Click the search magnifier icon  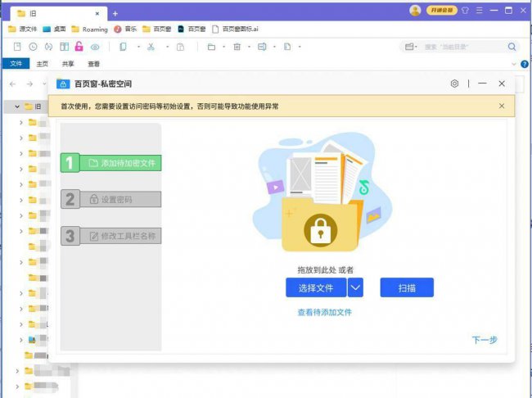(512, 47)
